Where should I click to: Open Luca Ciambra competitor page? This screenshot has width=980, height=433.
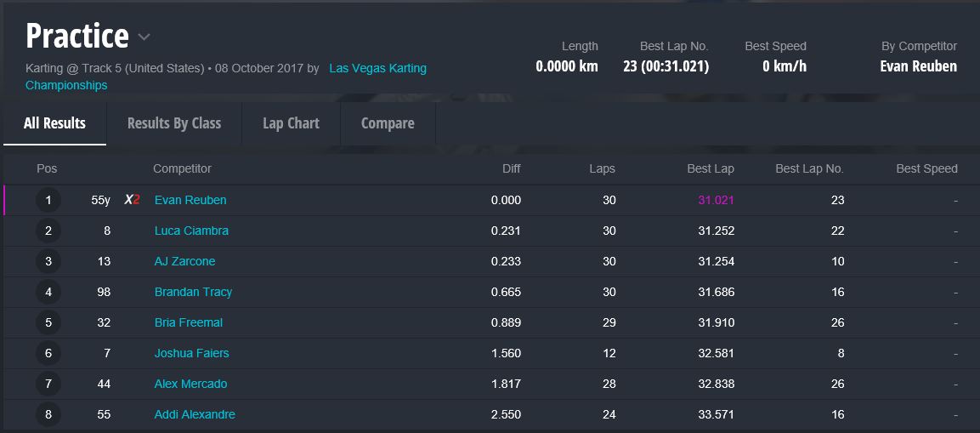pos(191,231)
